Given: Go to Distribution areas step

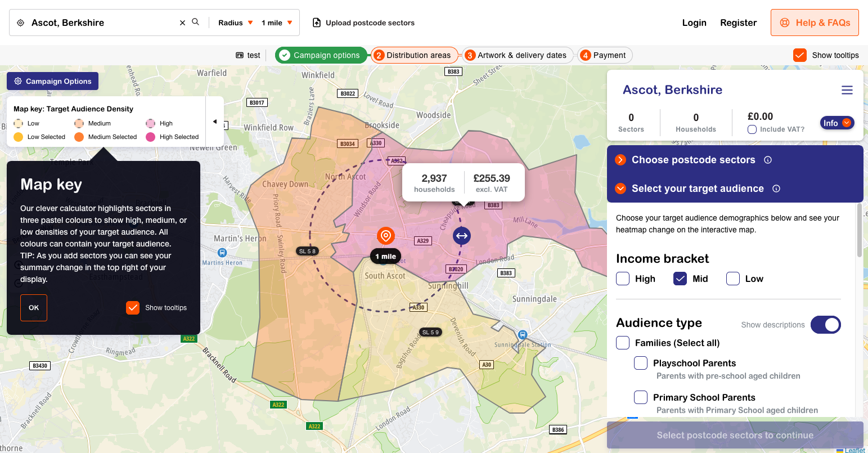Looking at the screenshot, I should [x=414, y=55].
